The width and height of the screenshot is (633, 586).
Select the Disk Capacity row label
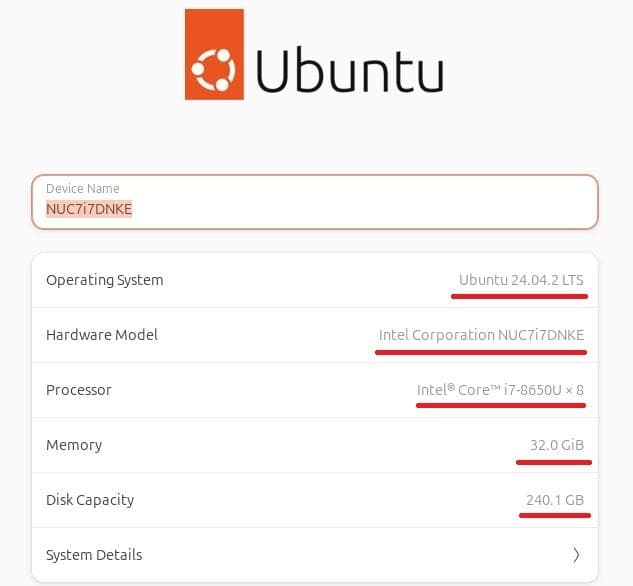click(90, 500)
